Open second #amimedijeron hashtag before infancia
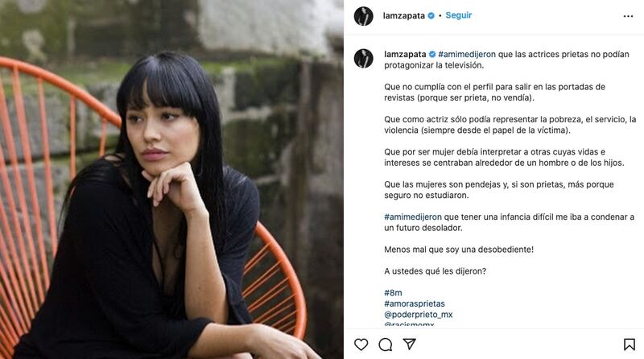This screenshot has width=644, height=359. [413, 217]
